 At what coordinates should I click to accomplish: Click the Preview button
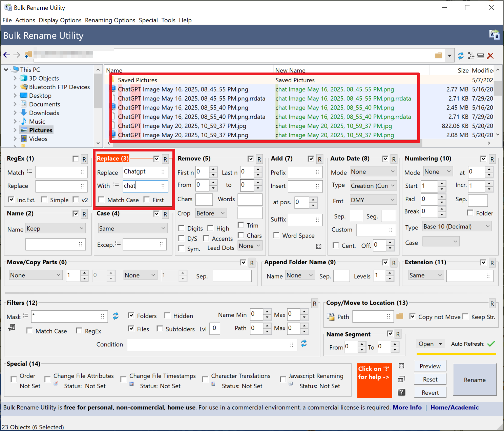[430, 366]
